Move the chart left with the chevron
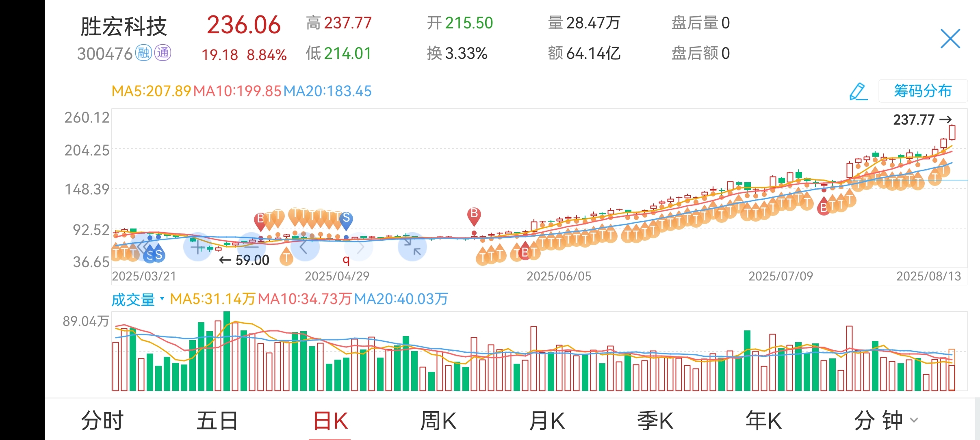The height and width of the screenshot is (440, 980). (x=304, y=246)
